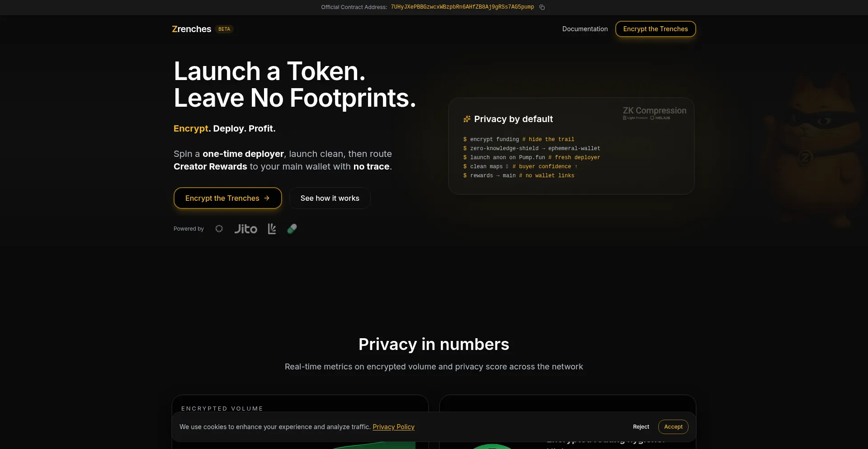The image size is (868, 449).
Task: Click See how it works
Action: [330, 198]
